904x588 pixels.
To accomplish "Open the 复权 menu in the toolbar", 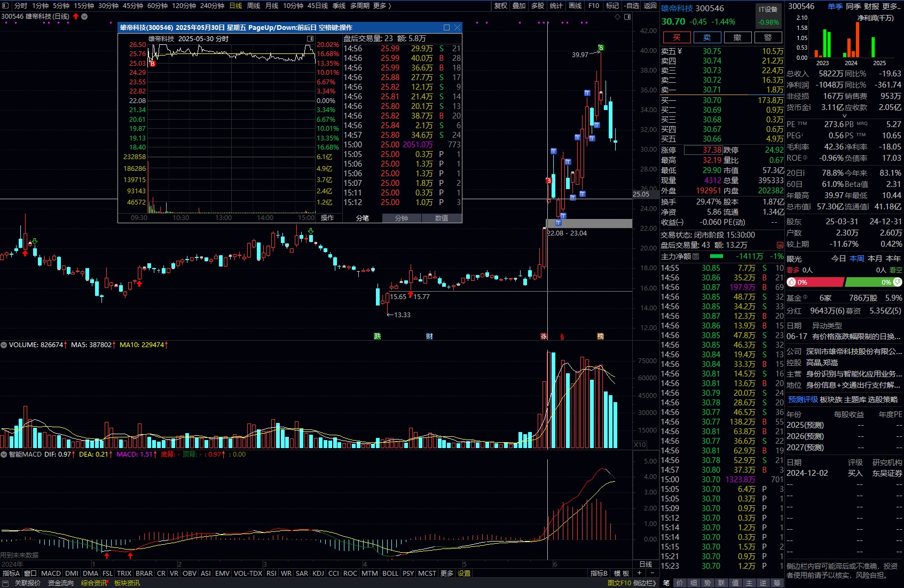I will point(500,5).
